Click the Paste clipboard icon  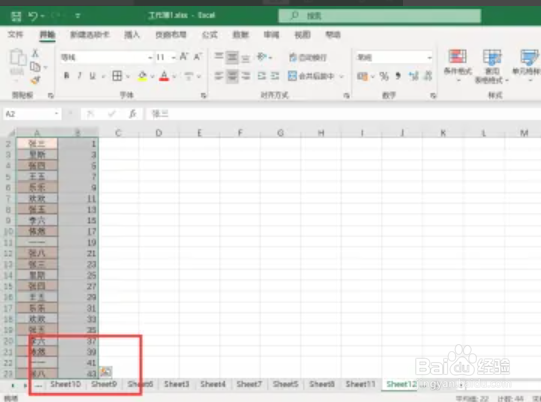(18, 58)
